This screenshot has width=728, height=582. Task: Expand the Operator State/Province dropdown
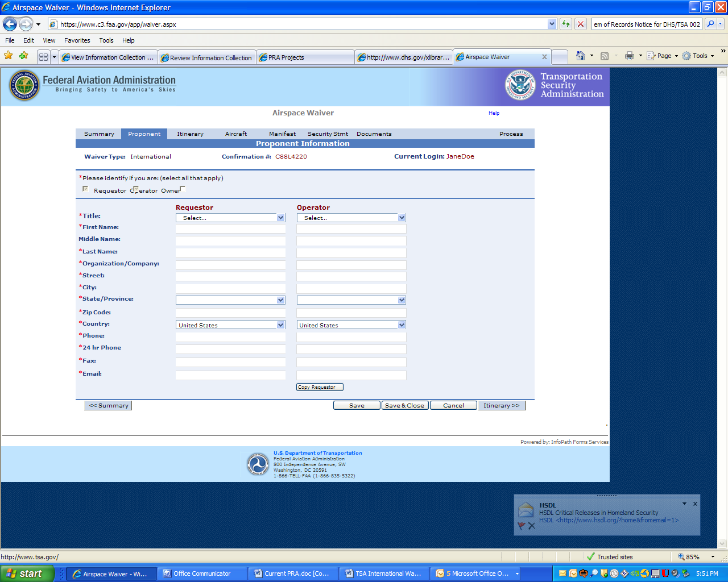click(x=351, y=300)
